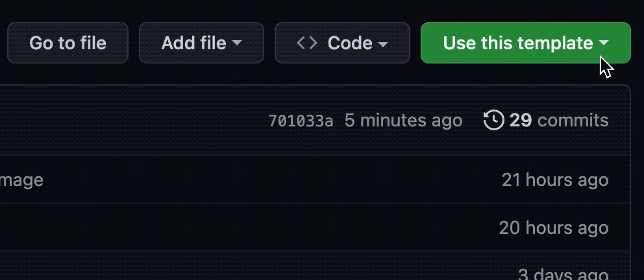The height and width of the screenshot is (280, 644).
Task: Click the Add file text label
Action: click(x=194, y=43)
